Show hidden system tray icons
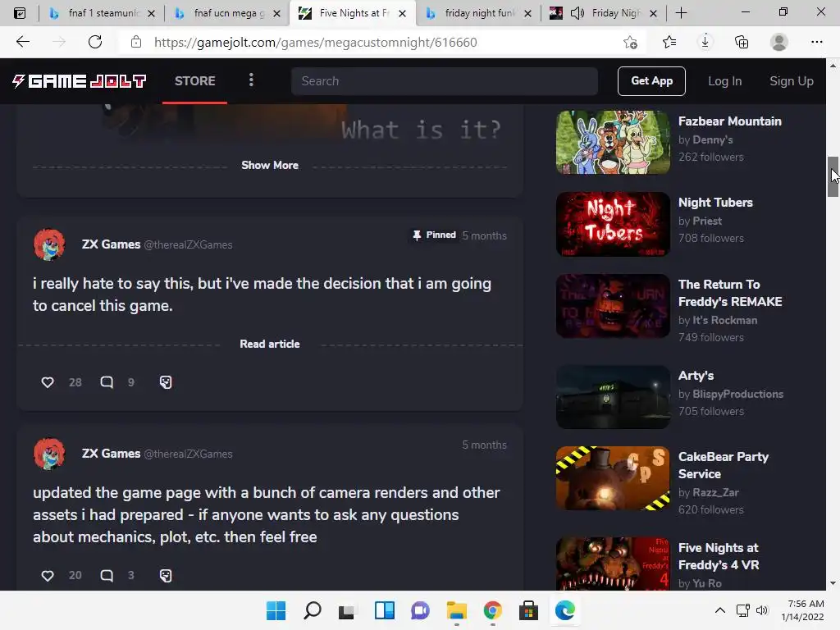Screen dimensions: 840x630 (720, 610)
